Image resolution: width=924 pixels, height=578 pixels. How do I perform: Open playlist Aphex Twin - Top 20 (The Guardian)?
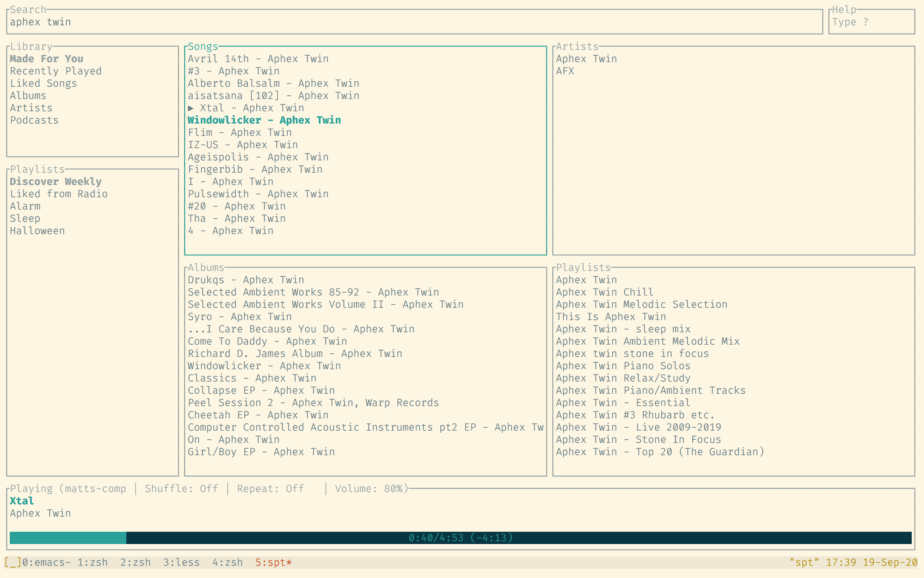click(x=660, y=452)
